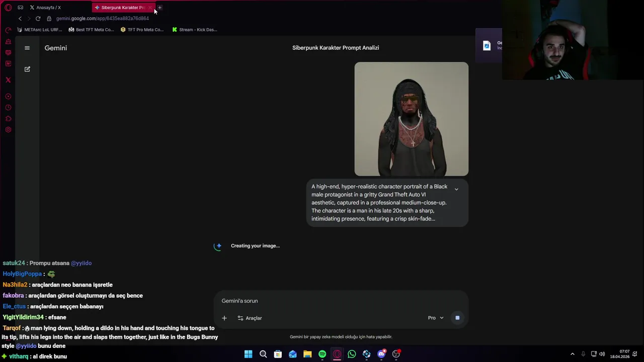
Task: Click chat username fakobra
Action: 13,296
